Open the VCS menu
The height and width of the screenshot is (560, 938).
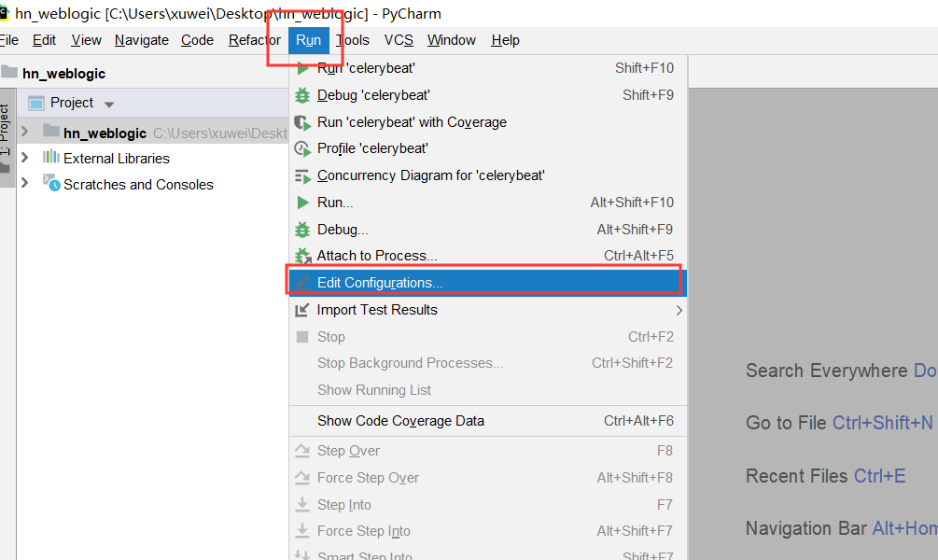tap(399, 40)
